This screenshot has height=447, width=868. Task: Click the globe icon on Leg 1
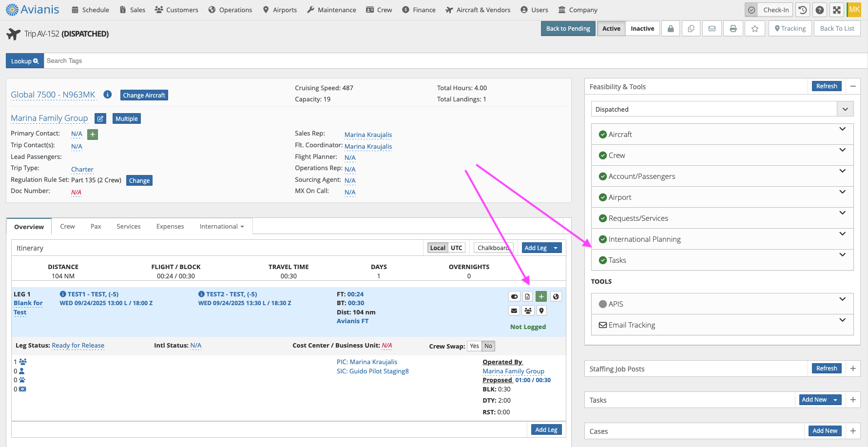point(556,296)
